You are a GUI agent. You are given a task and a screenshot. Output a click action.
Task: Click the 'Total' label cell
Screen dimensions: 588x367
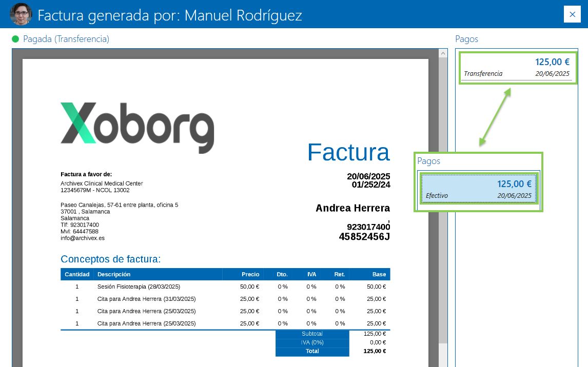click(312, 351)
